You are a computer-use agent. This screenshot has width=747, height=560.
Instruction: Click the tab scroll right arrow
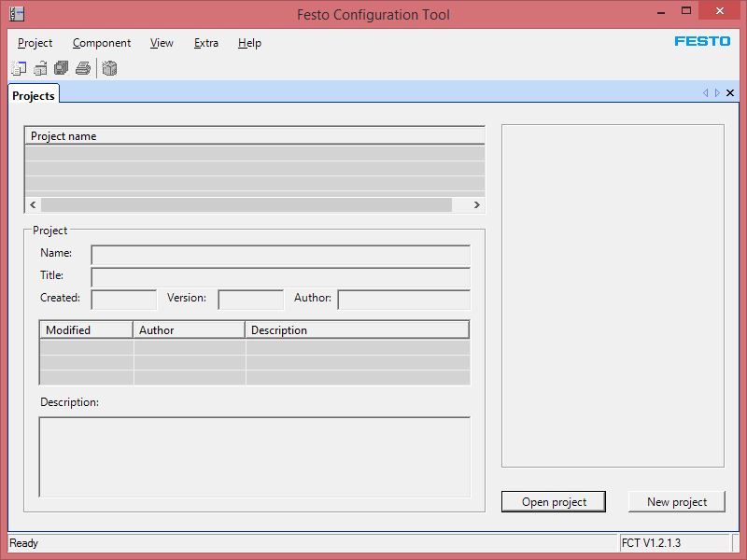pyautogui.click(x=717, y=92)
